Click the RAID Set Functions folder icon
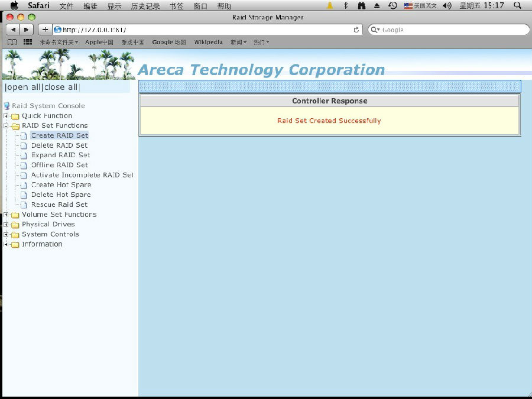532x399 pixels. [15, 126]
